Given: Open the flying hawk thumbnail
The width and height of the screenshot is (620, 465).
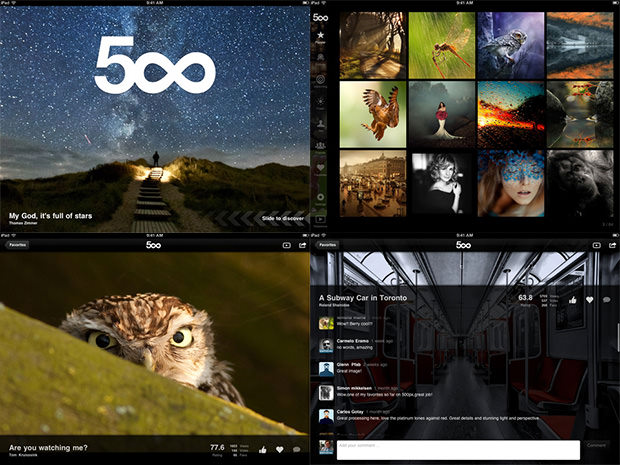Looking at the screenshot, I should [373, 114].
